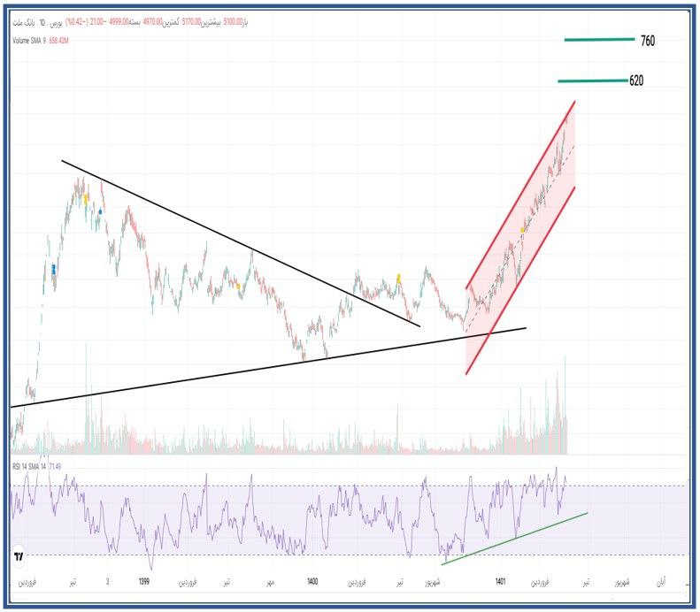Click the TradingView logo in the RSI pane
The width and height of the screenshot is (700, 612).
[x=19, y=556]
